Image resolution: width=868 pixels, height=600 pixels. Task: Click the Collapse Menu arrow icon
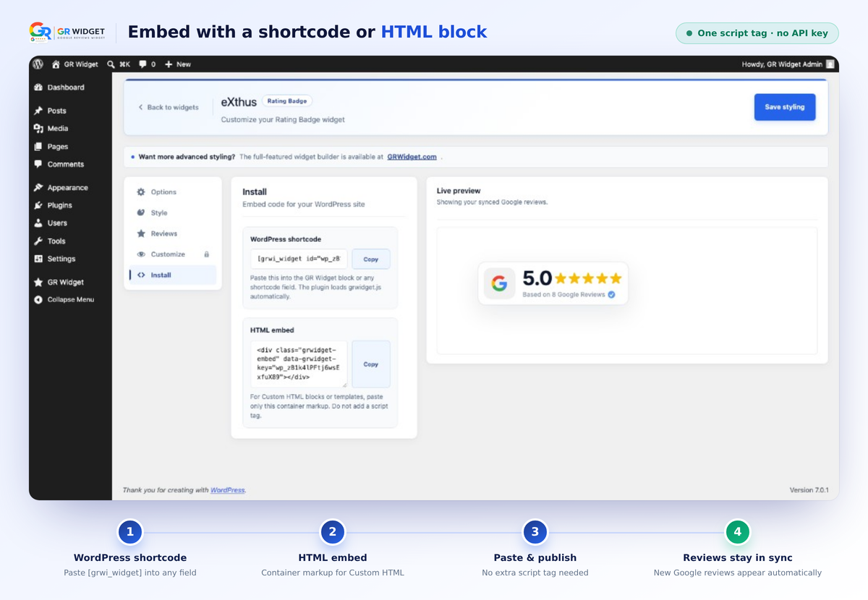[x=38, y=300]
